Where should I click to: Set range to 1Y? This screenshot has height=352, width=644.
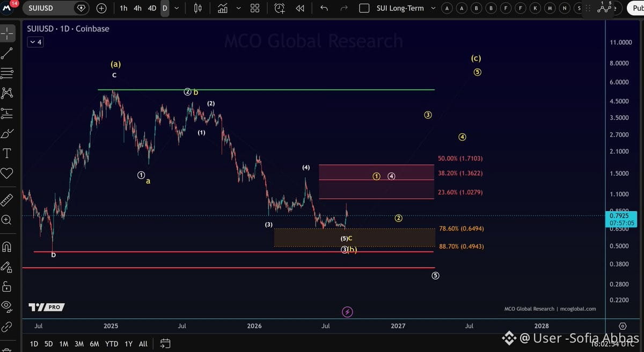[128, 343]
